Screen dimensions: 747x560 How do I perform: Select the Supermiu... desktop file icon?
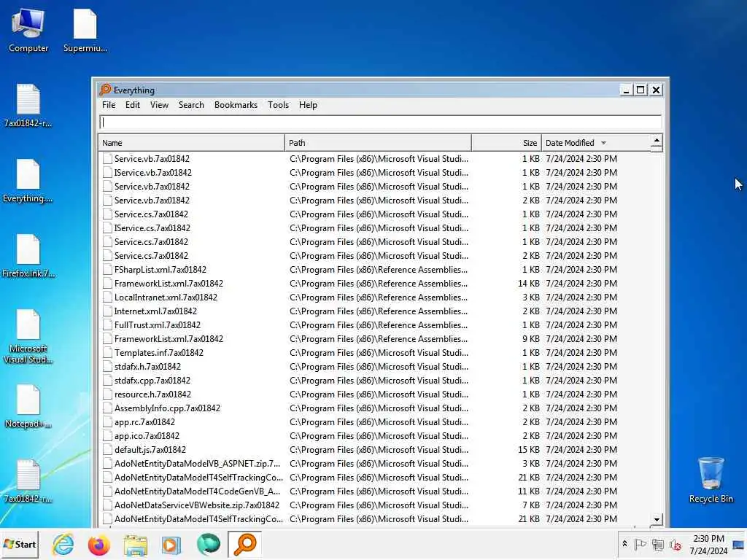tap(85, 31)
